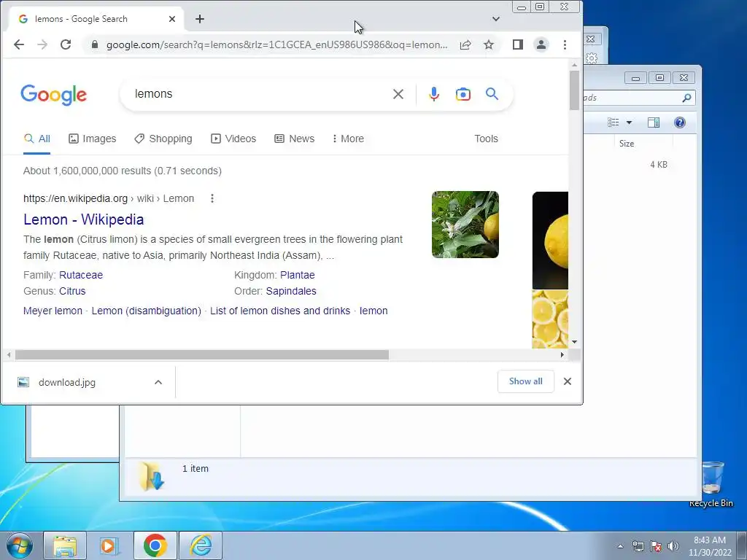Image resolution: width=747 pixels, height=560 pixels.
Task: Show all downloads
Action: point(525,381)
